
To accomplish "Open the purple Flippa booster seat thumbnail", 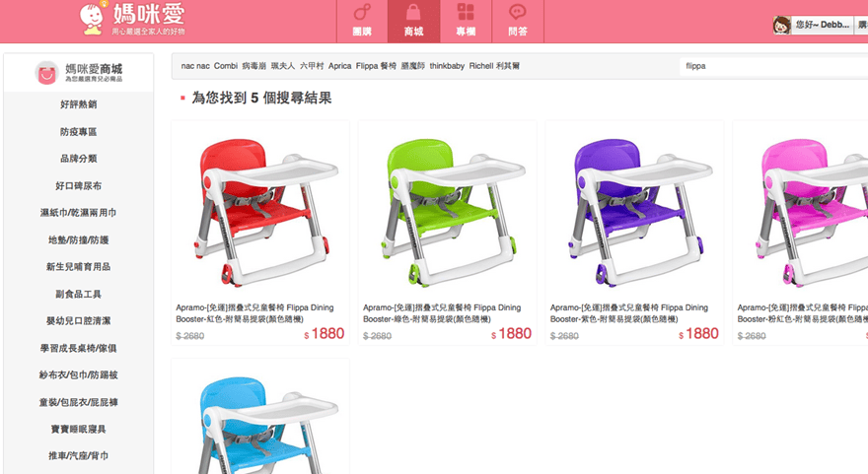I will [634, 212].
